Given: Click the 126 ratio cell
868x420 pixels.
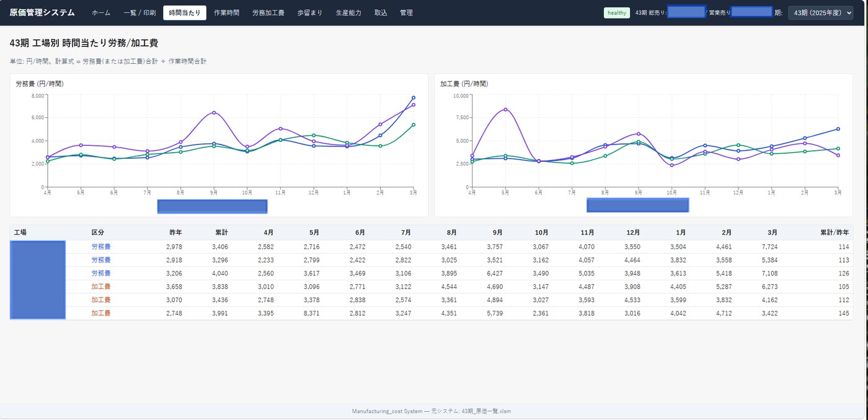Looking at the screenshot, I should click(x=843, y=274).
